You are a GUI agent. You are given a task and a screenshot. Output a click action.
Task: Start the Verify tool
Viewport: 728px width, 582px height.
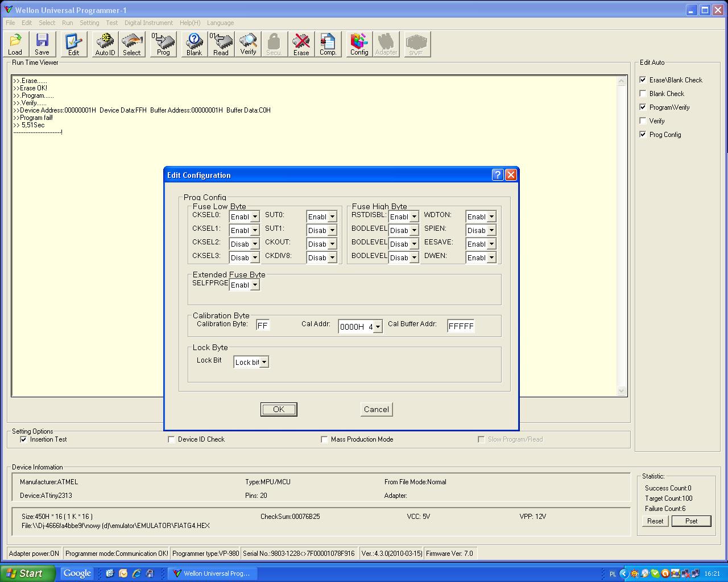(x=248, y=44)
